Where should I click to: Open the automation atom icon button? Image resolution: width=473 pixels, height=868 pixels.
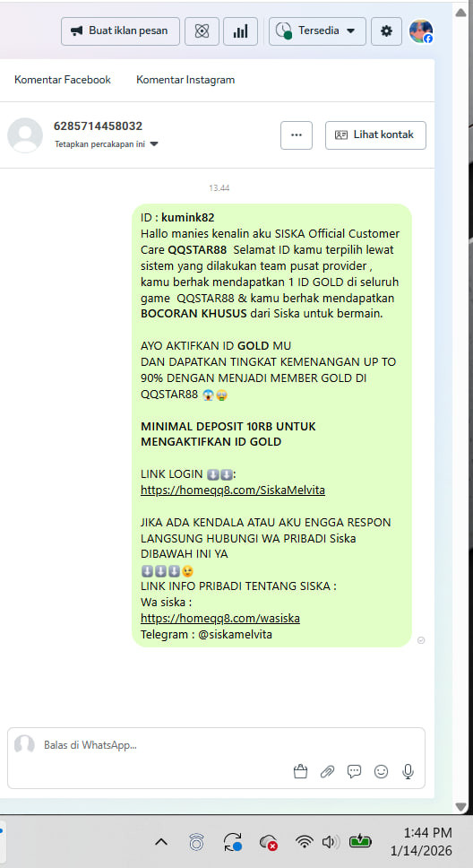[x=202, y=31]
